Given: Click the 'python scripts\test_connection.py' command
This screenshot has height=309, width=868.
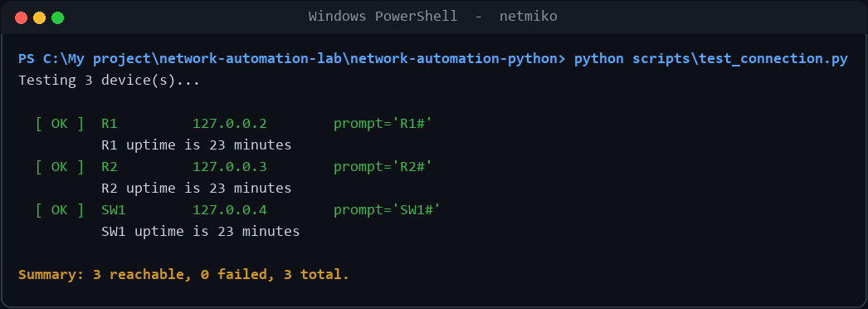Looking at the screenshot, I should (711, 59).
